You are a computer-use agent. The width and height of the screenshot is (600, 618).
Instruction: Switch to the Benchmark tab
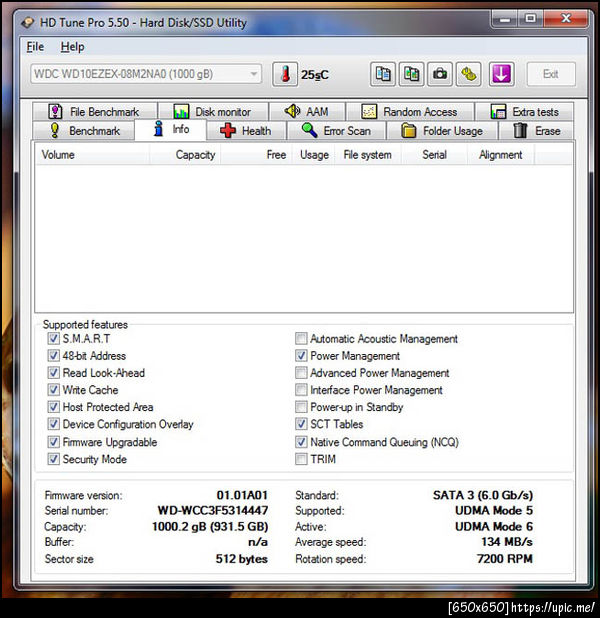(x=84, y=130)
